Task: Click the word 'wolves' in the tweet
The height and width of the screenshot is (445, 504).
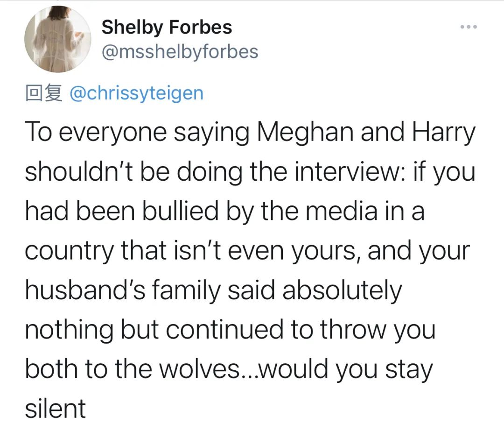Action: [198, 369]
